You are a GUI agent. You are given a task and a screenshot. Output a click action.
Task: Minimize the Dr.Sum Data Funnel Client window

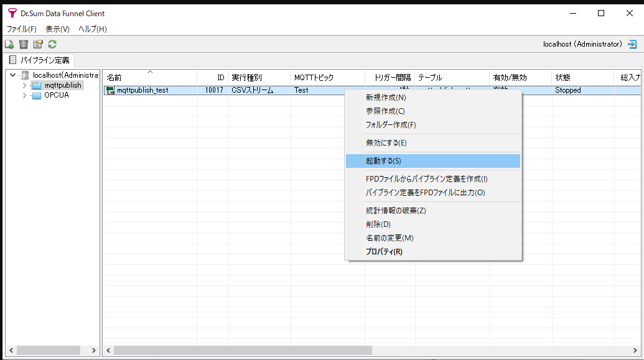573,14
